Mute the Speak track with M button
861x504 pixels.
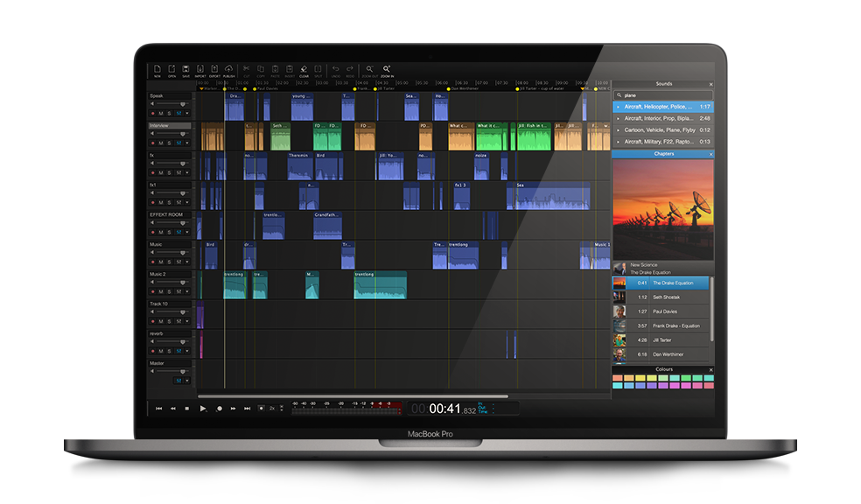[x=160, y=114]
